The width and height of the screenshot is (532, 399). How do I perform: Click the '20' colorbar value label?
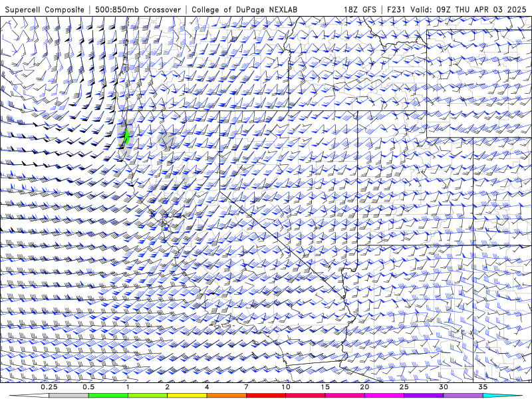364,387
